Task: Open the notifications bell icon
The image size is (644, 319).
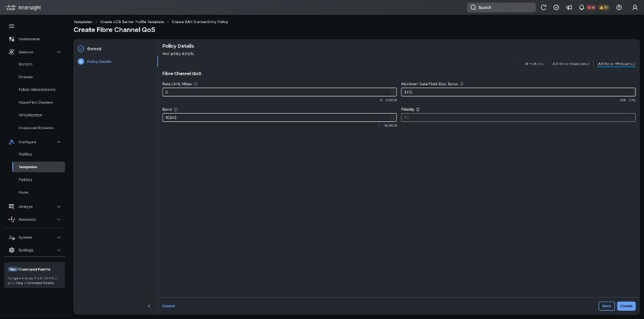Action: (x=581, y=8)
